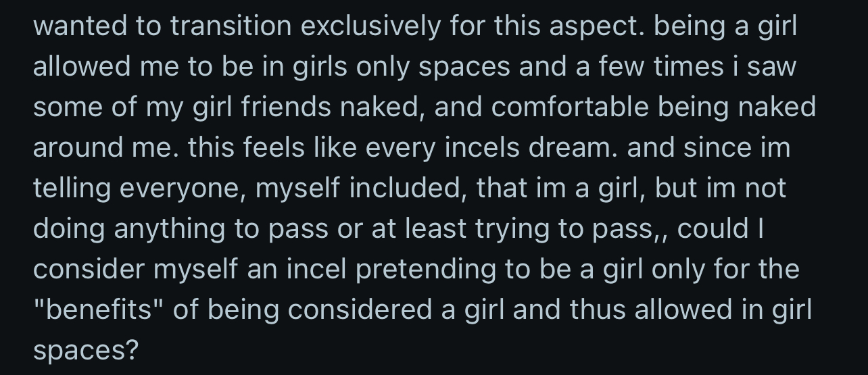Click the phrase "girls only spaces"
Screen dimensions: 868x375
click(x=402, y=66)
